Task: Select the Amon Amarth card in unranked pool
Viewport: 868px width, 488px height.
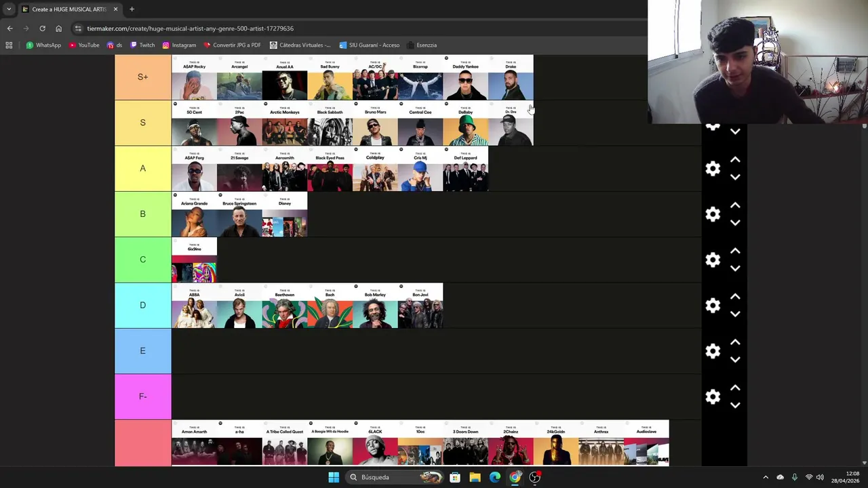Action: pyautogui.click(x=194, y=443)
